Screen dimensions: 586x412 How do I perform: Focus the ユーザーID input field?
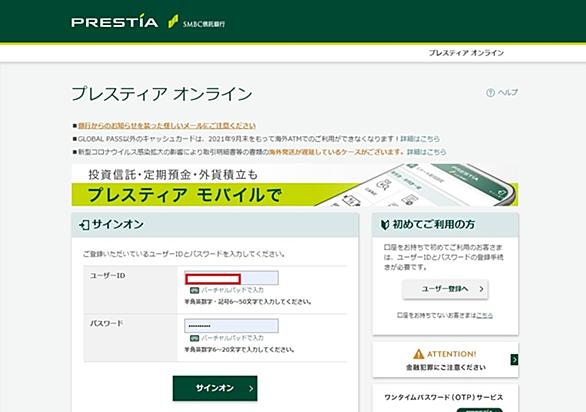pos(231,278)
